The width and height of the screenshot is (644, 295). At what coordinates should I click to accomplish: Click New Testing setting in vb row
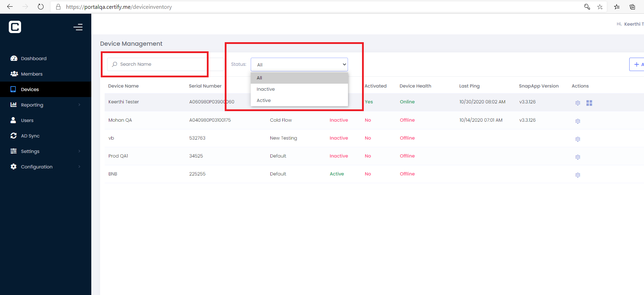pyautogui.click(x=283, y=138)
